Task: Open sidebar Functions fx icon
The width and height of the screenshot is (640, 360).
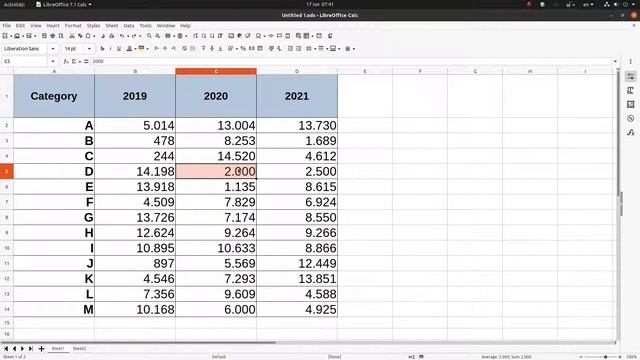Action: (x=631, y=132)
